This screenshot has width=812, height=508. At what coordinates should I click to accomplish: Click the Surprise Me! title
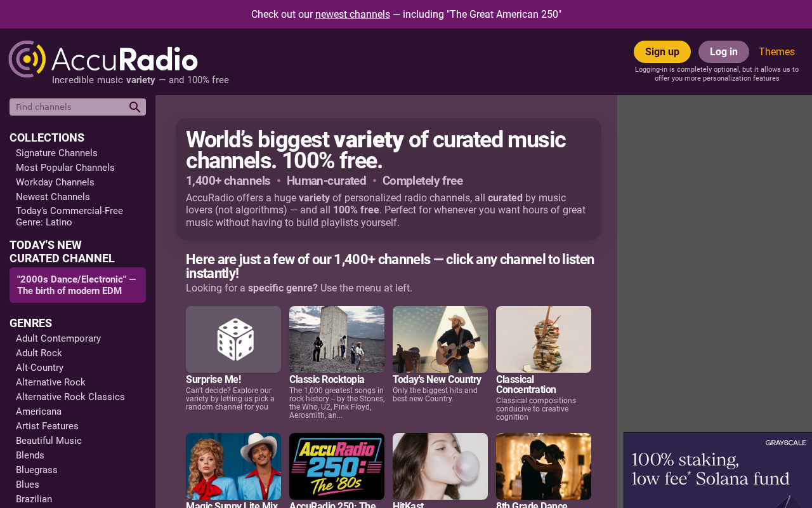coord(213,380)
